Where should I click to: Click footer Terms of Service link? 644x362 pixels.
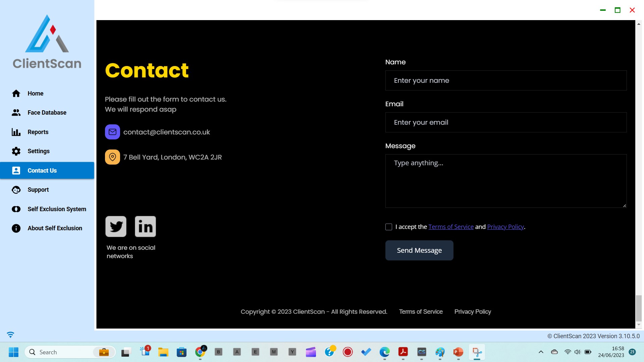[x=421, y=312]
